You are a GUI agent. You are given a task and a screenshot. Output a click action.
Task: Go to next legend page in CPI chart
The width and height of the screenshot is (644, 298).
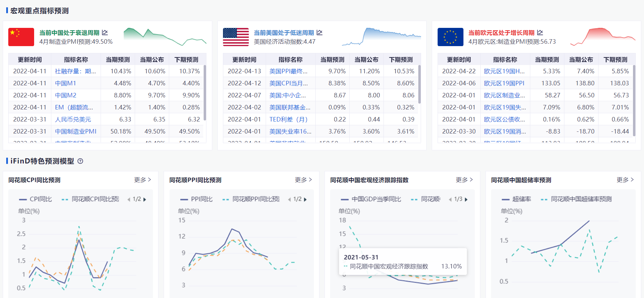pyautogui.click(x=145, y=199)
